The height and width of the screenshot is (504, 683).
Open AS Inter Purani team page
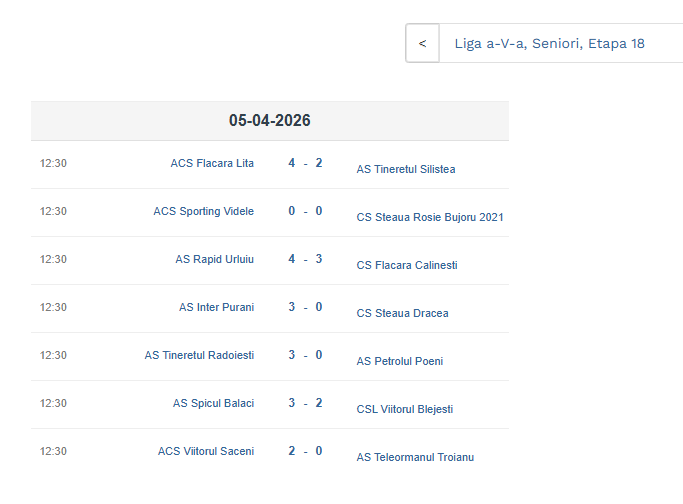click(216, 307)
